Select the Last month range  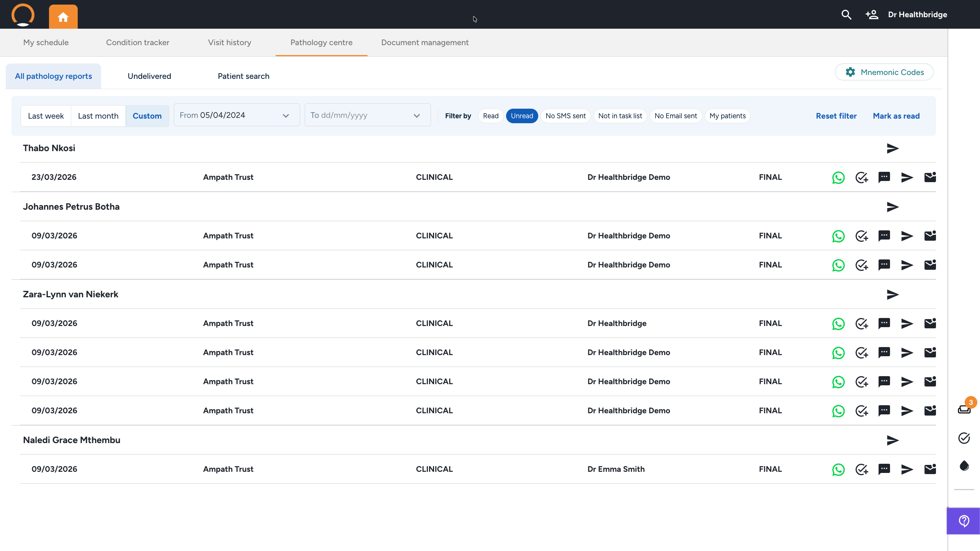tap(98, 116)
